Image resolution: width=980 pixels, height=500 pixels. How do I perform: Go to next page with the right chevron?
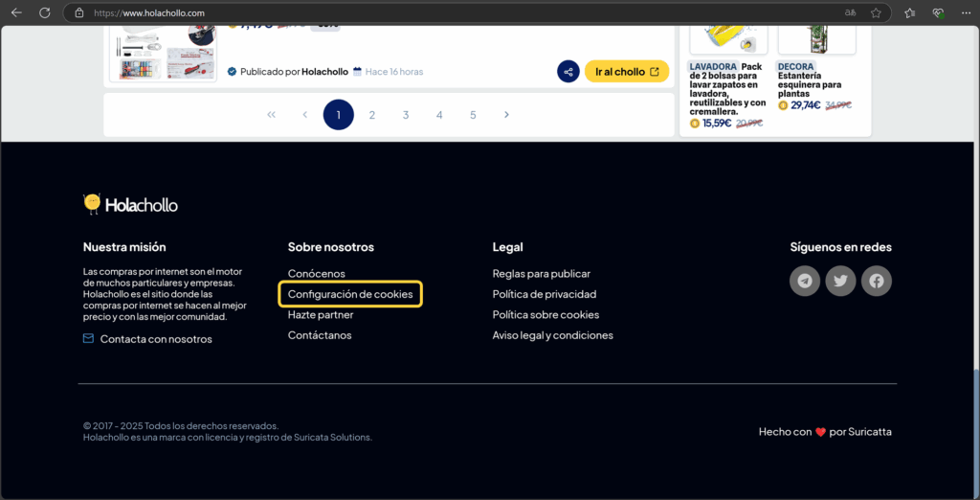(506, 115)
